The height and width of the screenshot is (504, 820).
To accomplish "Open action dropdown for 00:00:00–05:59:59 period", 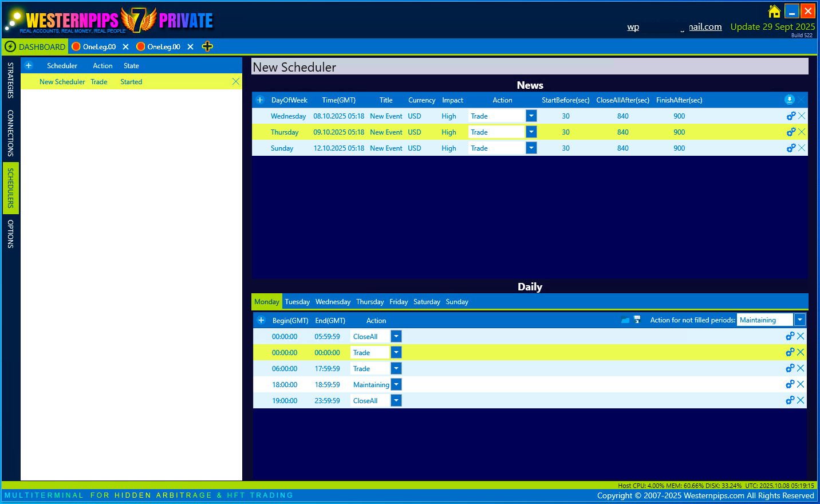I will click(396, 336).
